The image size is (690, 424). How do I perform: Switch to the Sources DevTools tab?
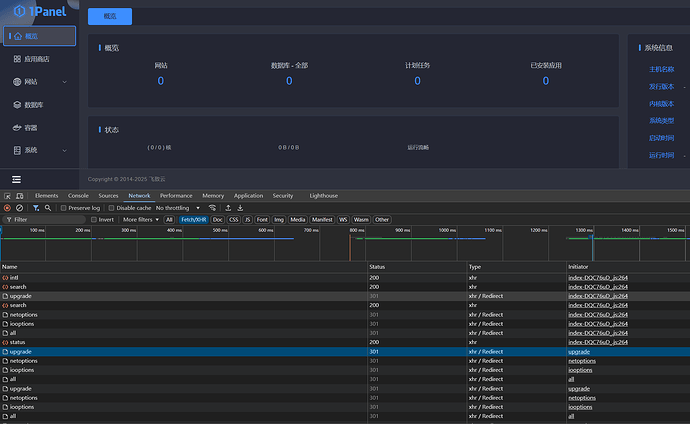tap(108, 196)
